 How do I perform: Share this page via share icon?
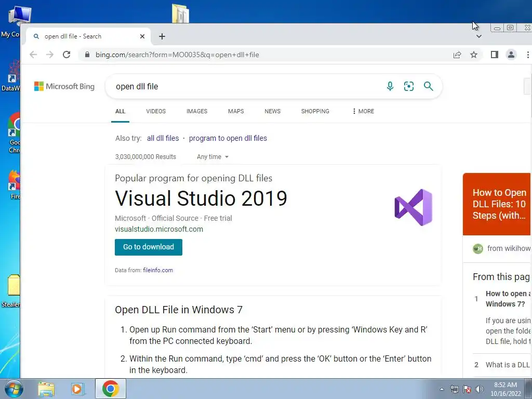pyautogui.click(x=457, y=55)
